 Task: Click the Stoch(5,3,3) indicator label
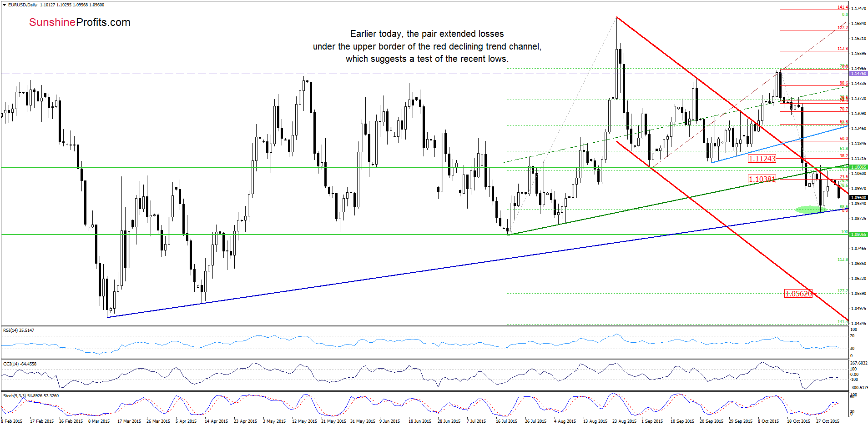click(x=30, y=396)
